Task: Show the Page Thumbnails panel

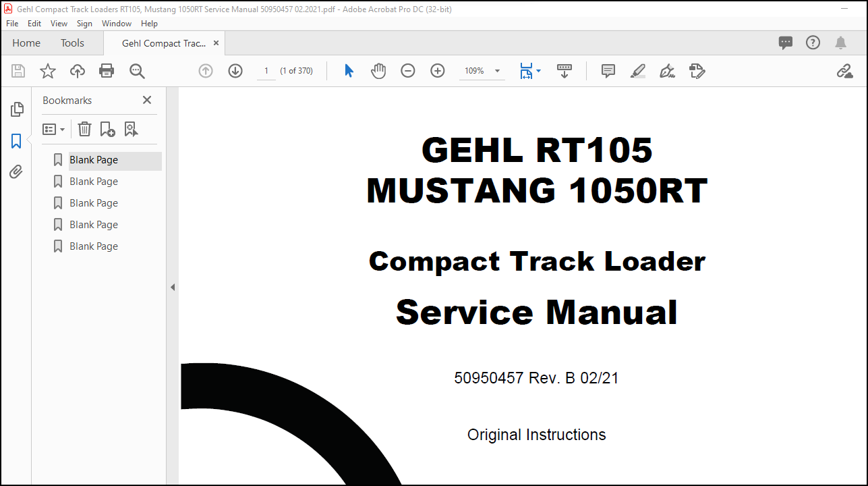Action: click(17, 109)
